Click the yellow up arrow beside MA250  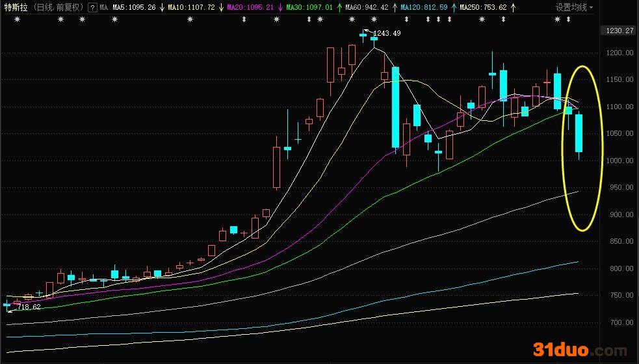point(513,8)
